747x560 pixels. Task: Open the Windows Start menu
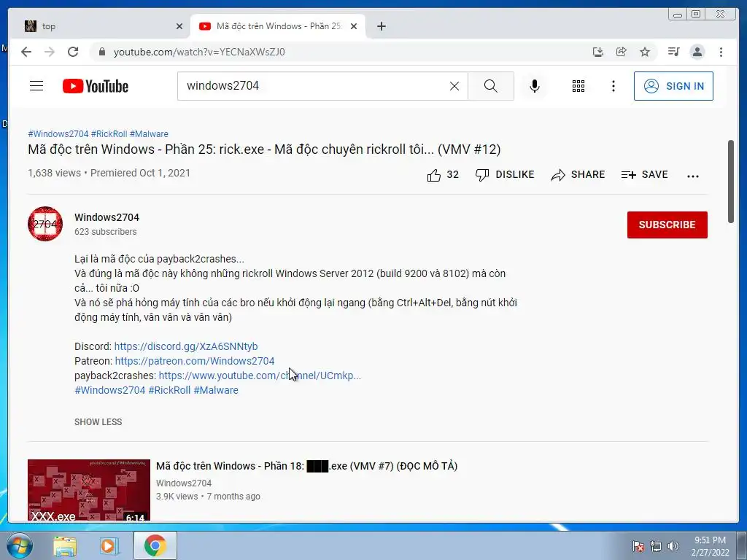20,545
